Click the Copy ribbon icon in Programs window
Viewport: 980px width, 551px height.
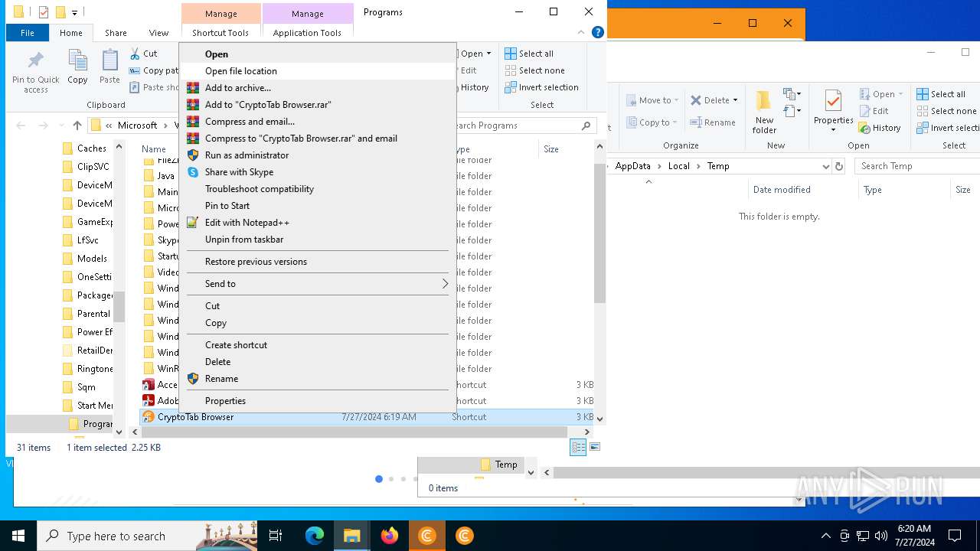77,67
